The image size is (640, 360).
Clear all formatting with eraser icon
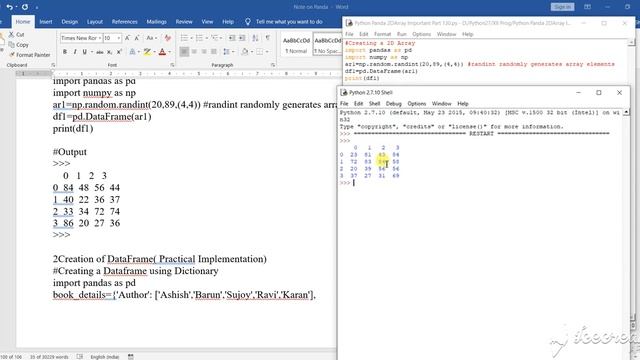pyautogui.click(x=167, y=38)
